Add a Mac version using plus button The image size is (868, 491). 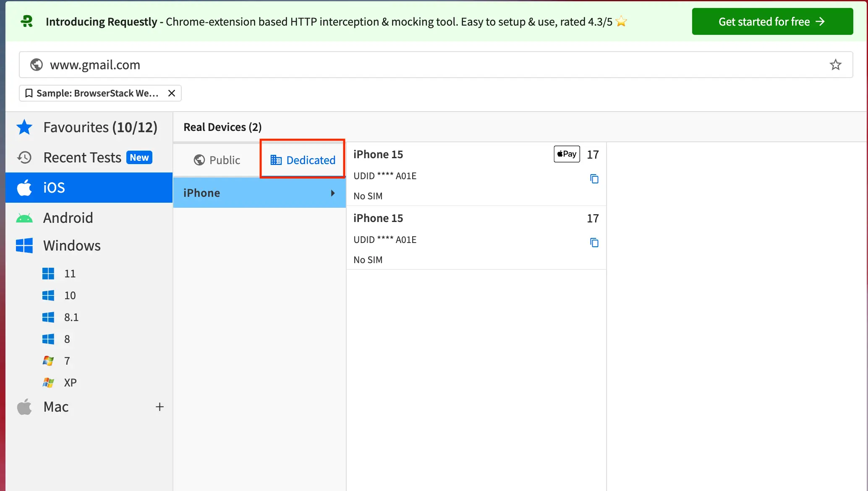click(x=159, y=406)
